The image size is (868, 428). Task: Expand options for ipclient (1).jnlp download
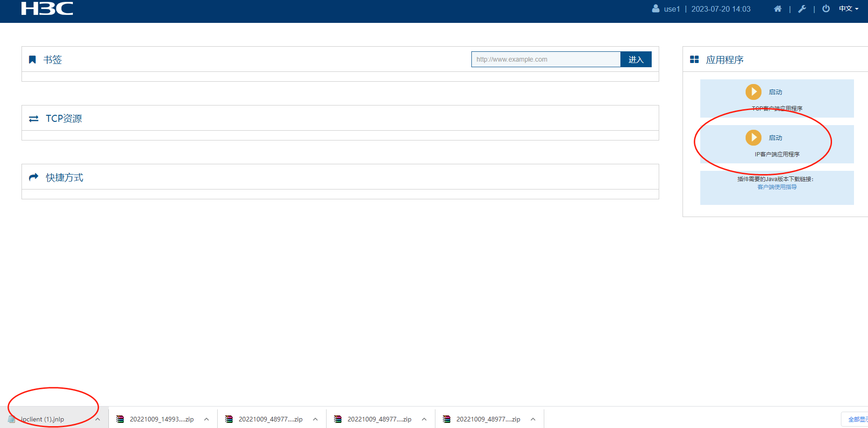pos(98,419)
